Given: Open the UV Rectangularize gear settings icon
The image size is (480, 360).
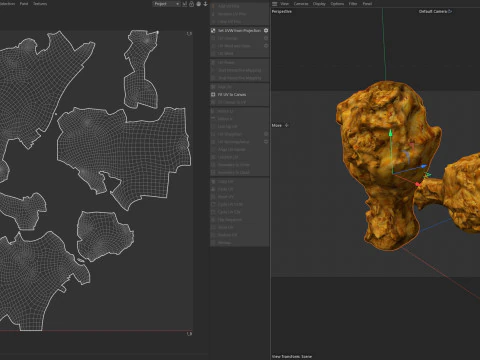Looking at the screenshot, I should (x=266, y=142).
